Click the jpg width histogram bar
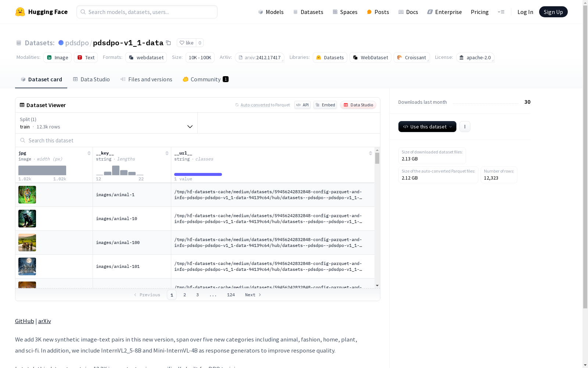This screenshot has width=588, height=368. tap(42, 170)
